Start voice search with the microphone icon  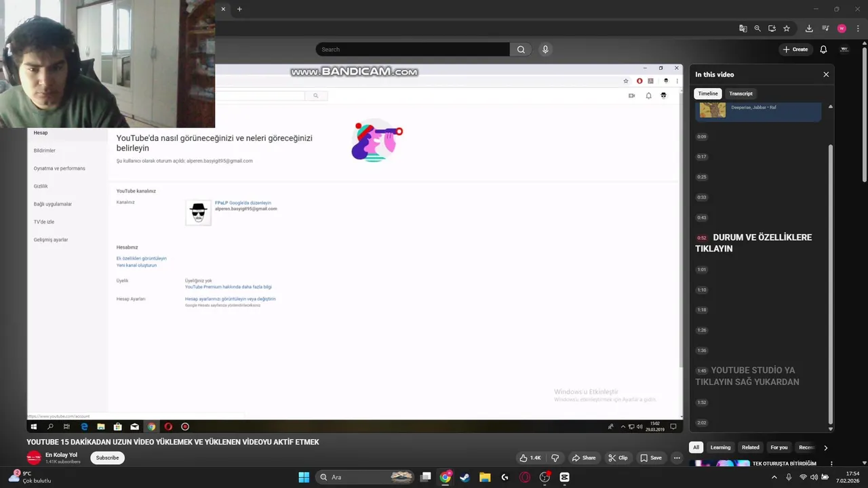[x=545, y=49]
